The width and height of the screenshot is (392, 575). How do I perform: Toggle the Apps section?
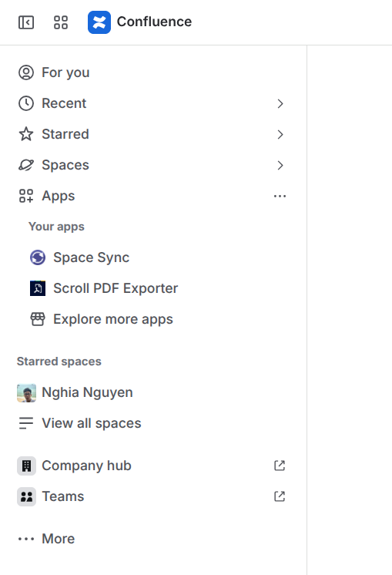pos(153,196)
